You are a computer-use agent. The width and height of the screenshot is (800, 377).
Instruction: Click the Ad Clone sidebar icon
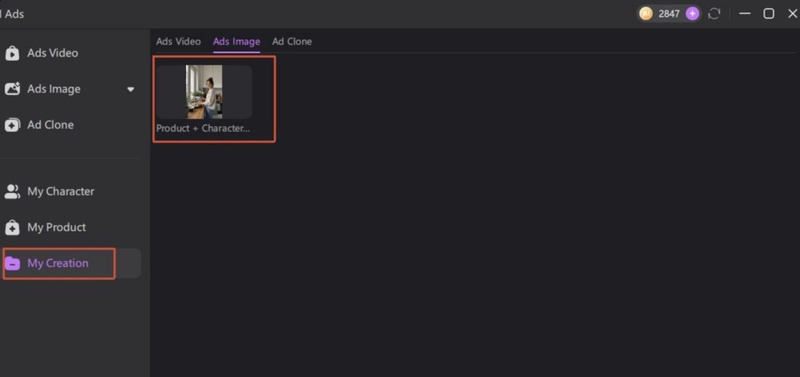point(12,125)
